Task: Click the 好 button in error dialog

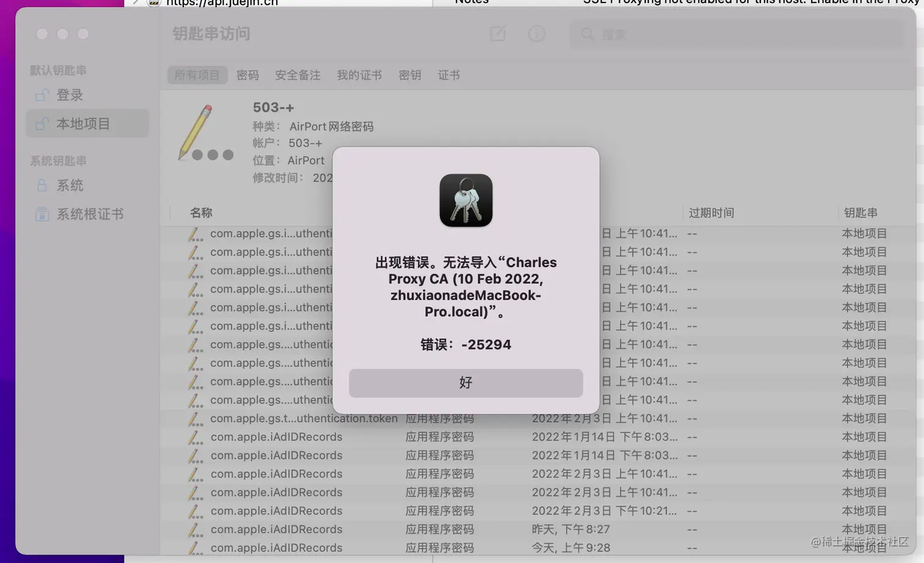Action: [x=466, y=383]
